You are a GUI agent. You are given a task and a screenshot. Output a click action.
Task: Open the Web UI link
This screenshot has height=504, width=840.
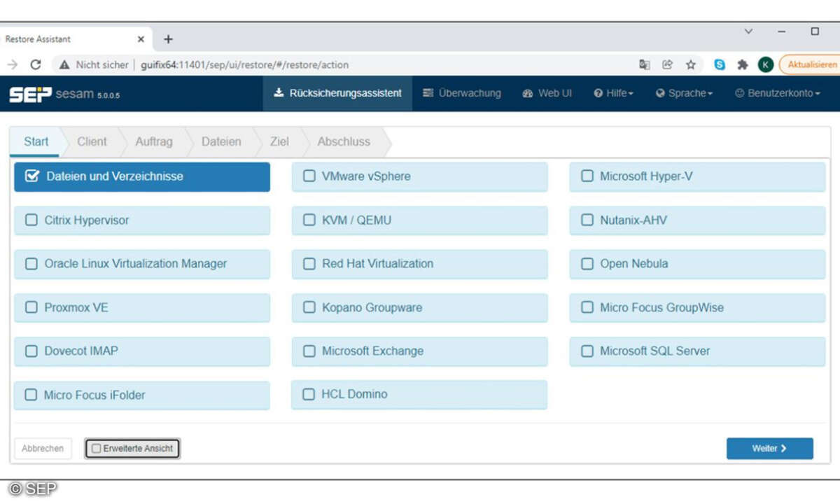tap(547, 93)
